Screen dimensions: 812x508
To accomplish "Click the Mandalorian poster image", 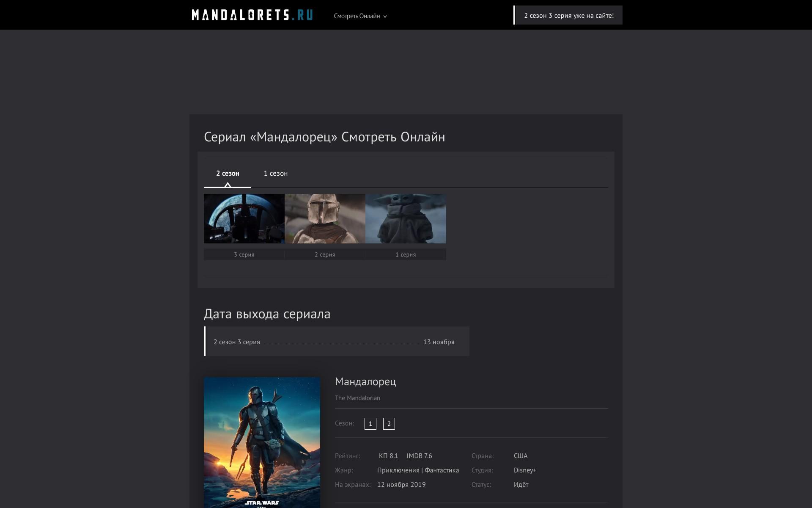I will [262, 442].
